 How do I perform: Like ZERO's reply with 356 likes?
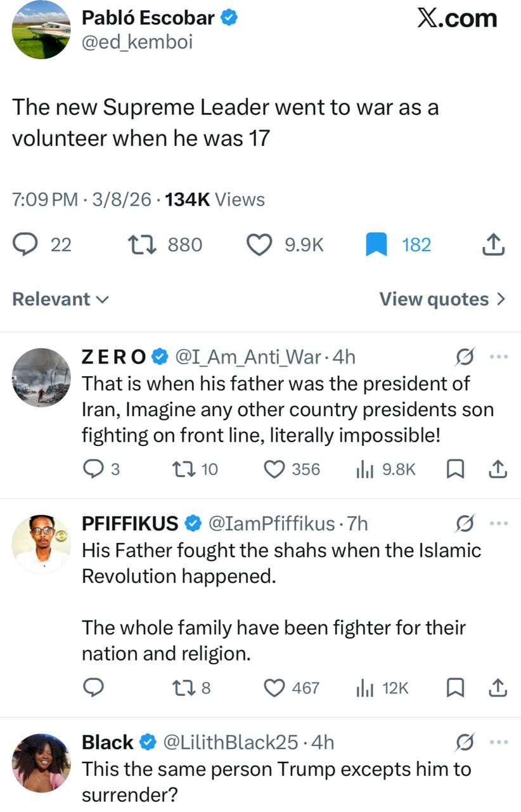274,469
